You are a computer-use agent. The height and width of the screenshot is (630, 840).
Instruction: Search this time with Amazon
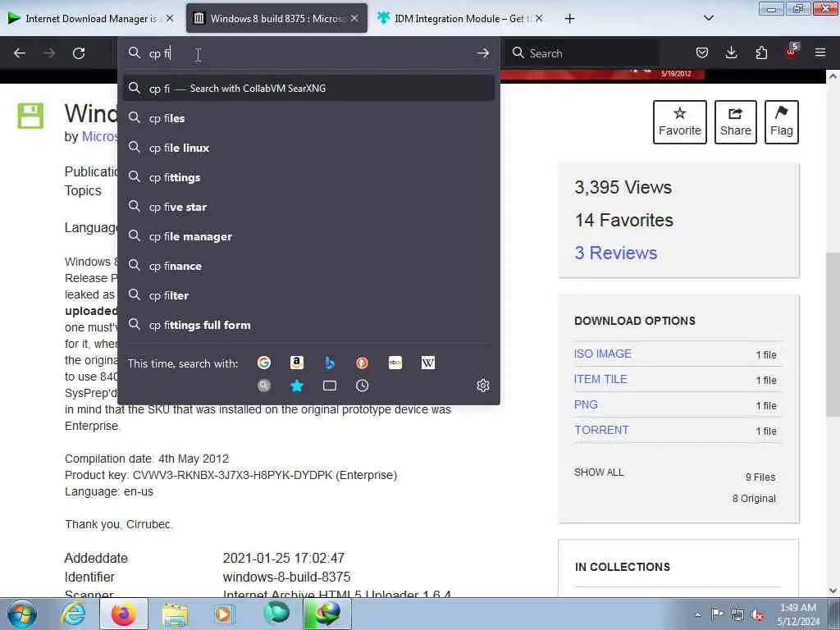(297, 363)
